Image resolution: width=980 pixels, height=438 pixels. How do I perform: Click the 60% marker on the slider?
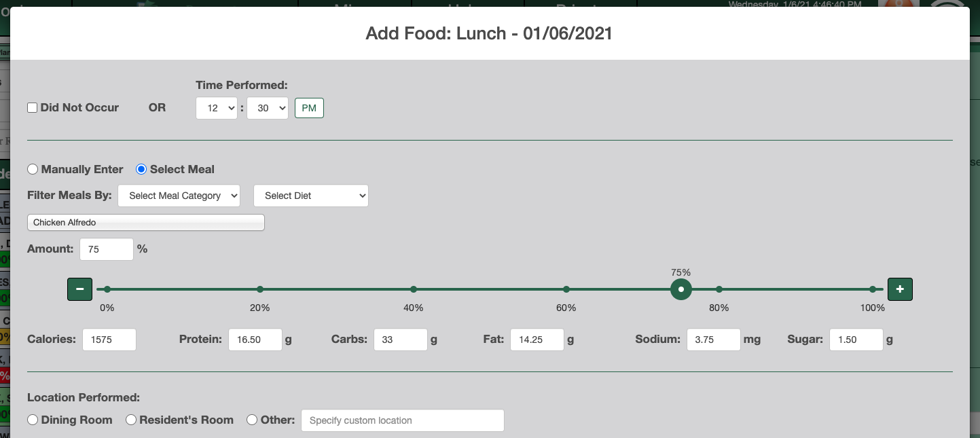566,289
